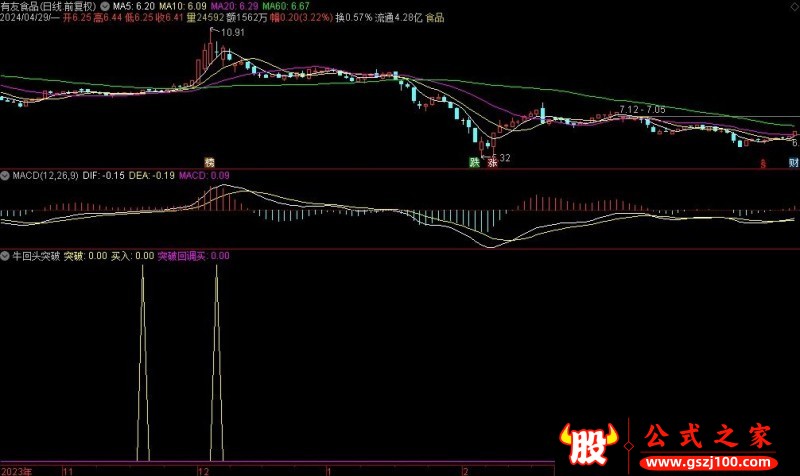Select the 10.91 high price label
This screenshot has height=476, width=800.
[232, 33]
